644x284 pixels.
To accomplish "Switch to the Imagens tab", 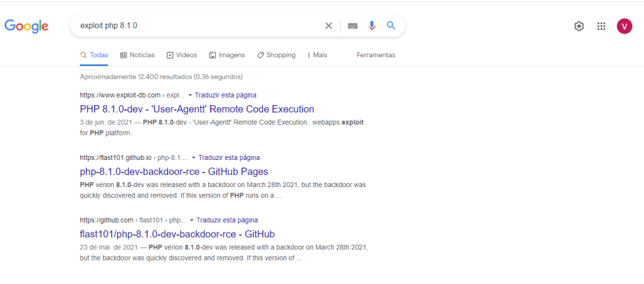I will 226,55.
